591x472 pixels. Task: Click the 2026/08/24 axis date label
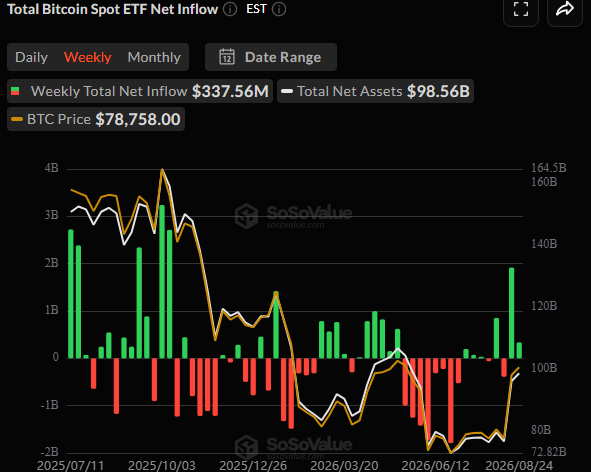click(x=519, y=465)
